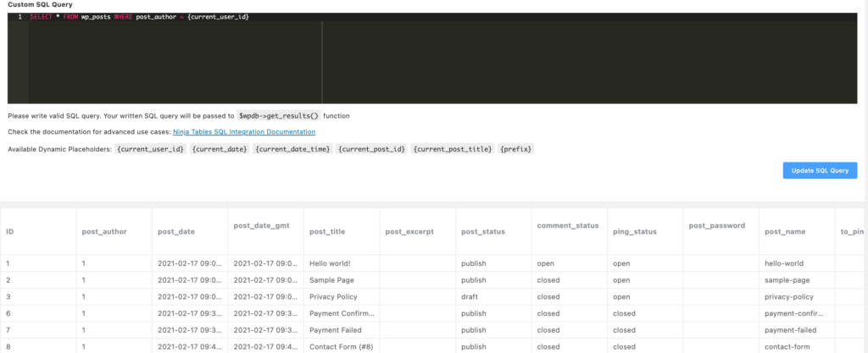Image resolution: width=868 pixels, height=353 pixels.
Task: Click the $wpdb->get_results() code snippet
Action: [x=278, y=115]
